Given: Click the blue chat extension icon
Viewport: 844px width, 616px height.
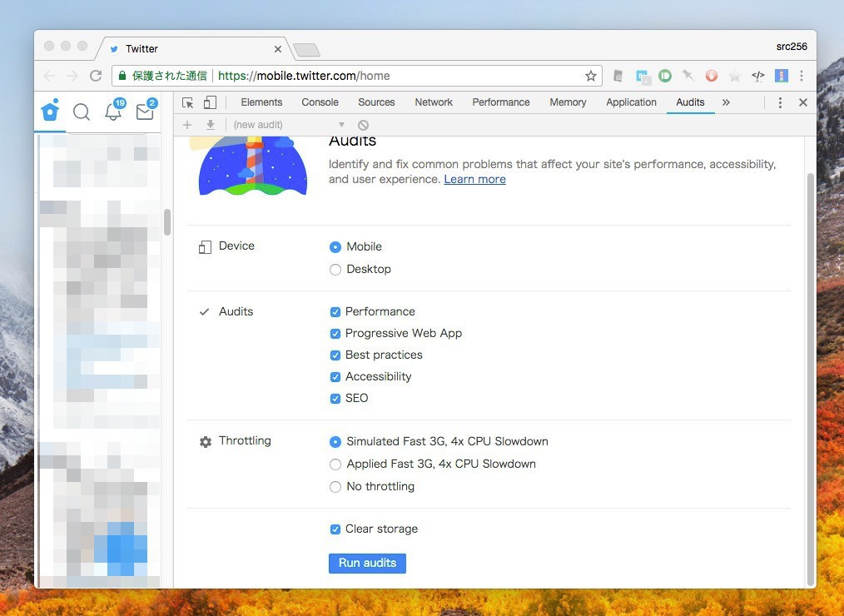Looking at the screenshot, I should pos(643,77).
